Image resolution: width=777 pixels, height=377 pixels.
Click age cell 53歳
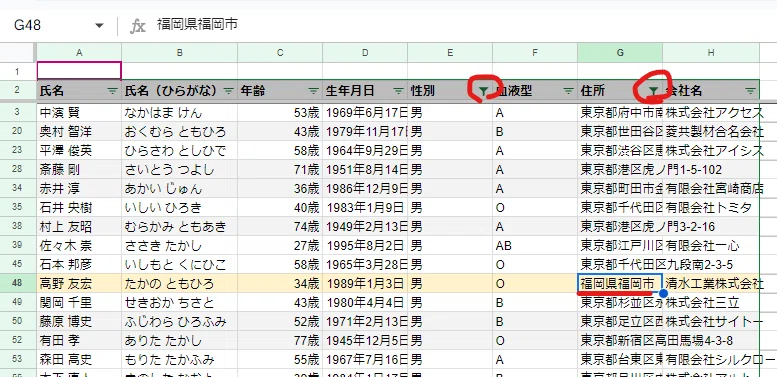[280, 112]
